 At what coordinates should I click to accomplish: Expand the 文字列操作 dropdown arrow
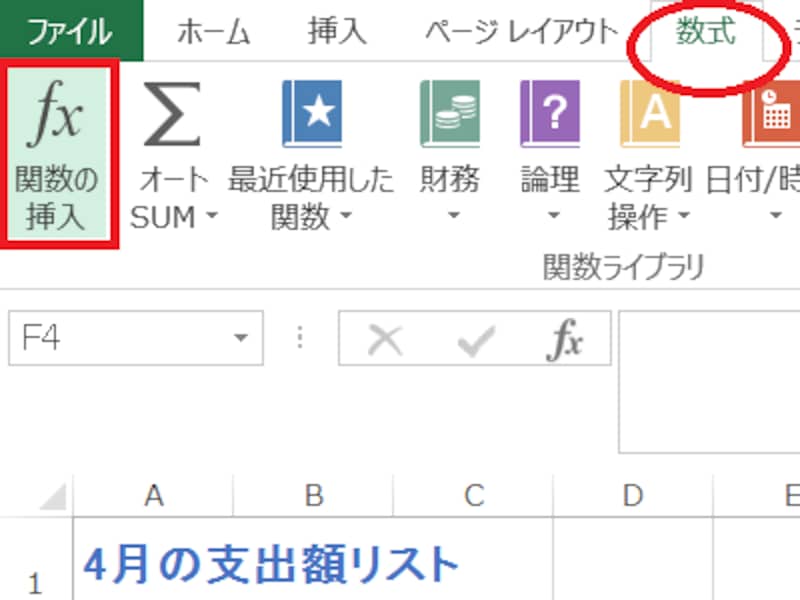pyautogui.click(x=684, y=215)
